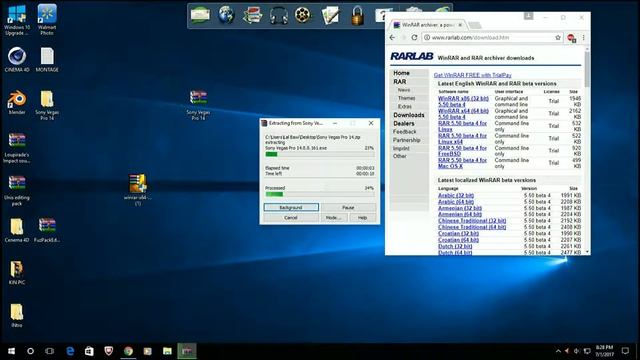
Task: Select the Sony Vegas Pro 14 archive icon
Action: point(198,105)
